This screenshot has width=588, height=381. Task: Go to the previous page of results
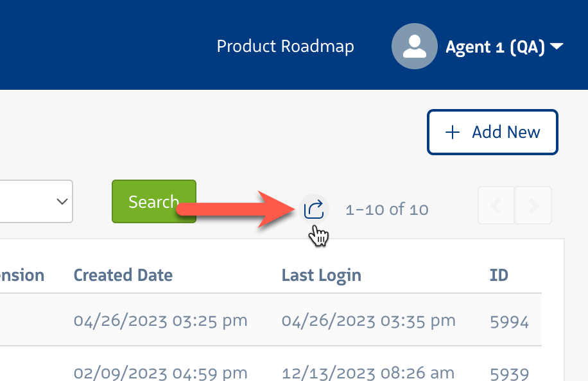(x=496, y=205)
